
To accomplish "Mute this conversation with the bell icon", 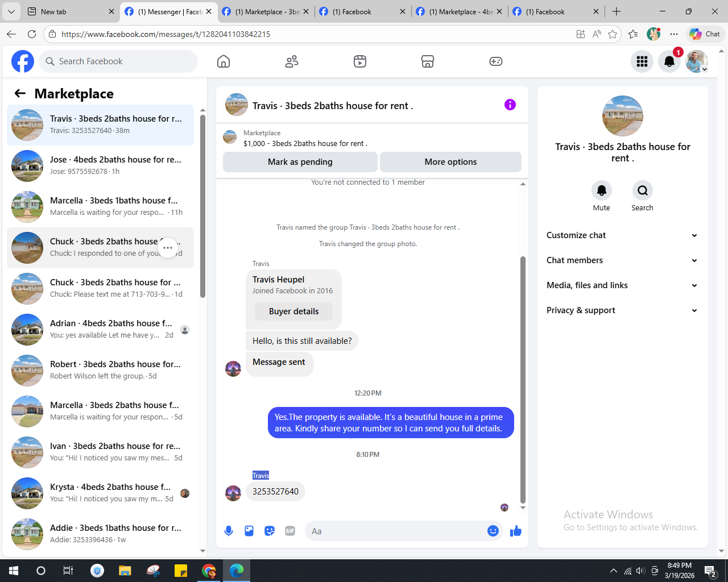I will pos(601,190).
